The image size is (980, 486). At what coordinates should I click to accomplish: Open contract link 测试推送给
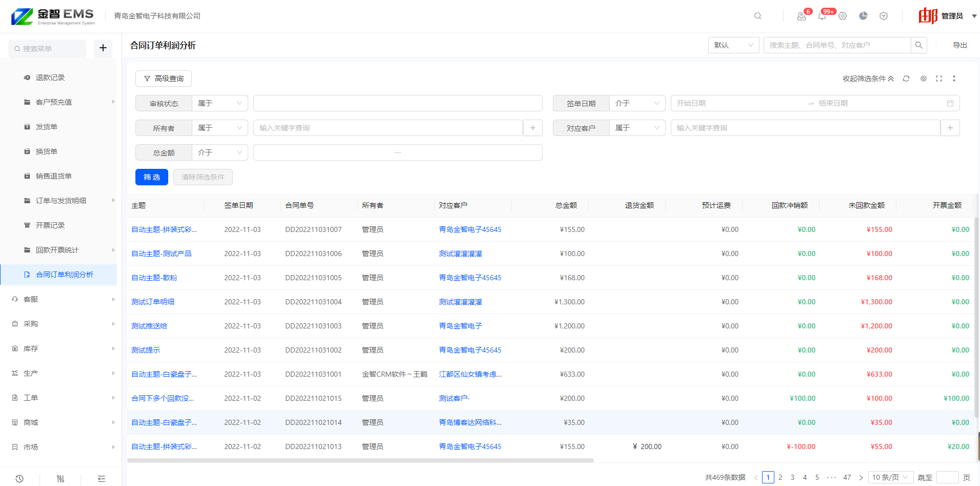click(149, 326)
